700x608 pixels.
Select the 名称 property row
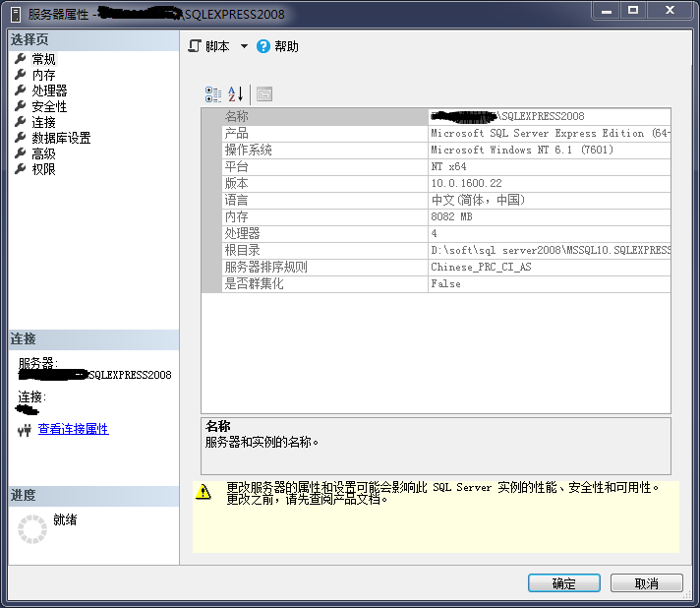click(x=437, y=117)
